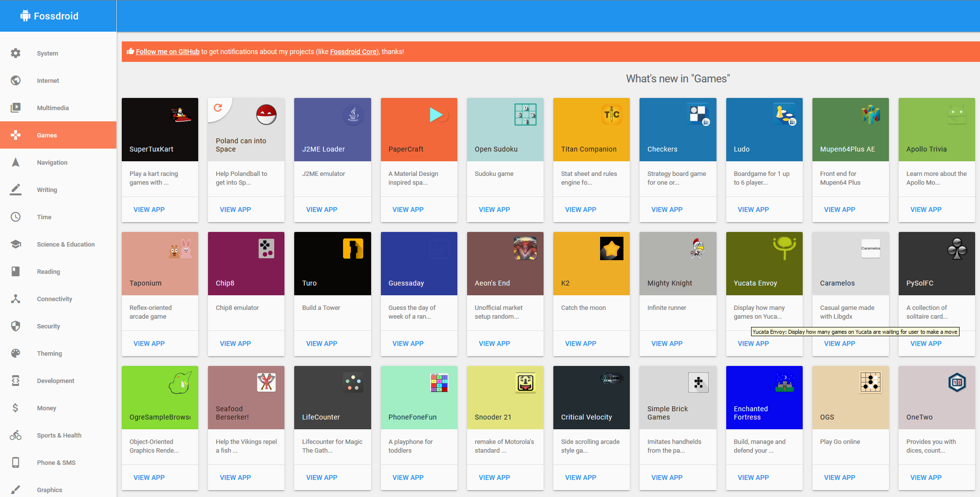Click the Fossdroid android logo icon

point(25,16)
